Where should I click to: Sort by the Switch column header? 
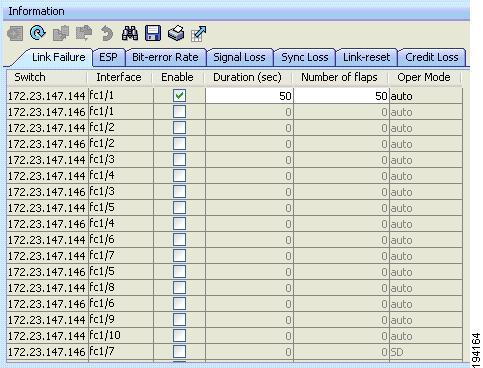[x=47, y=77]
